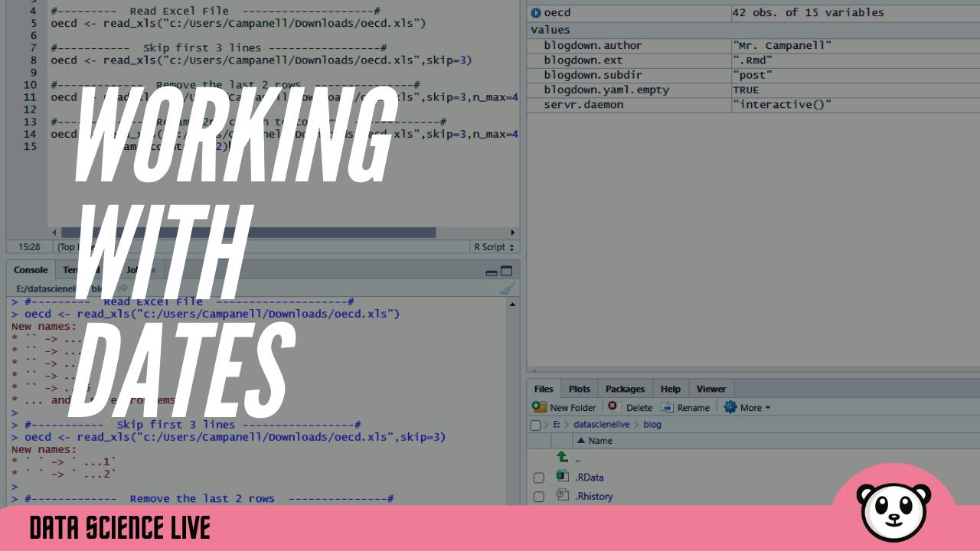
Task: Switch to the Plots tab
Action: pos(580,389)
